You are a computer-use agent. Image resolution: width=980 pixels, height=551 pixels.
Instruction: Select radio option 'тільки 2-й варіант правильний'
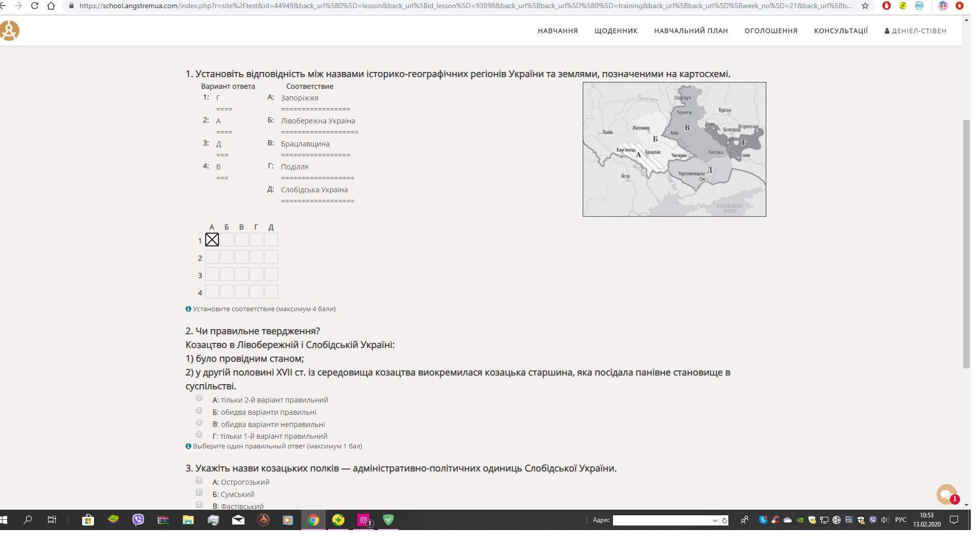tap(199, 398)
